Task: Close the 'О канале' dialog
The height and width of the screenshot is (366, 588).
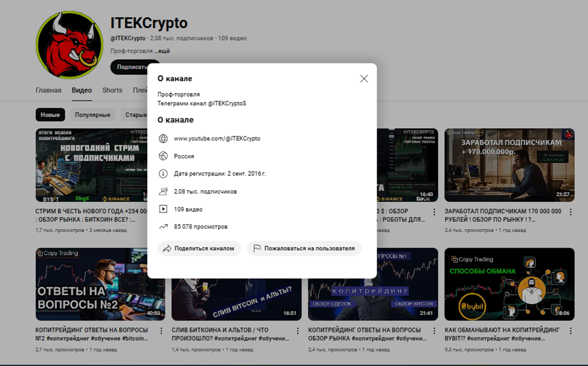Action: pyautogui.click(x=364, y=79)
